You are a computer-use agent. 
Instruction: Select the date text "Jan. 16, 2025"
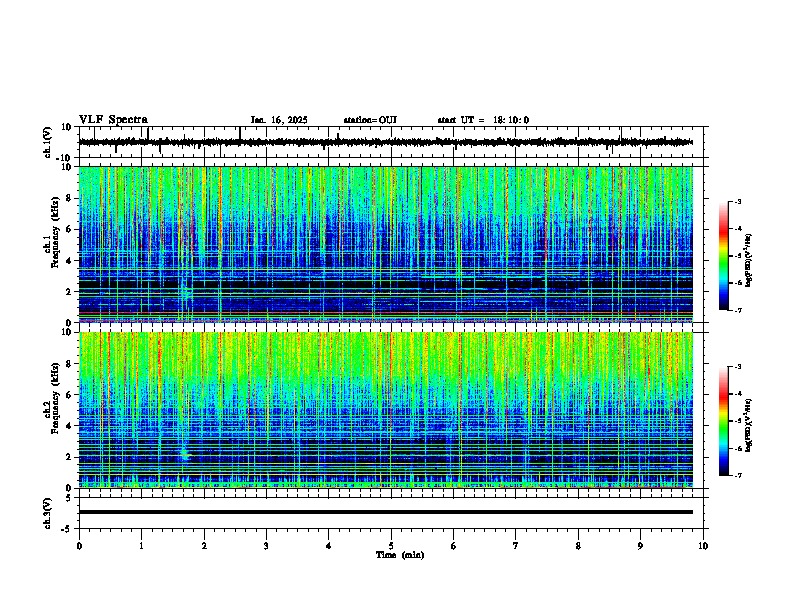[279, 120]
